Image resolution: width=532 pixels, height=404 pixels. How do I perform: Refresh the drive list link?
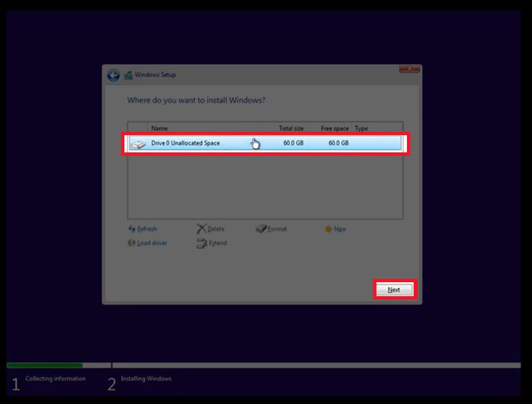click(147, 229)
